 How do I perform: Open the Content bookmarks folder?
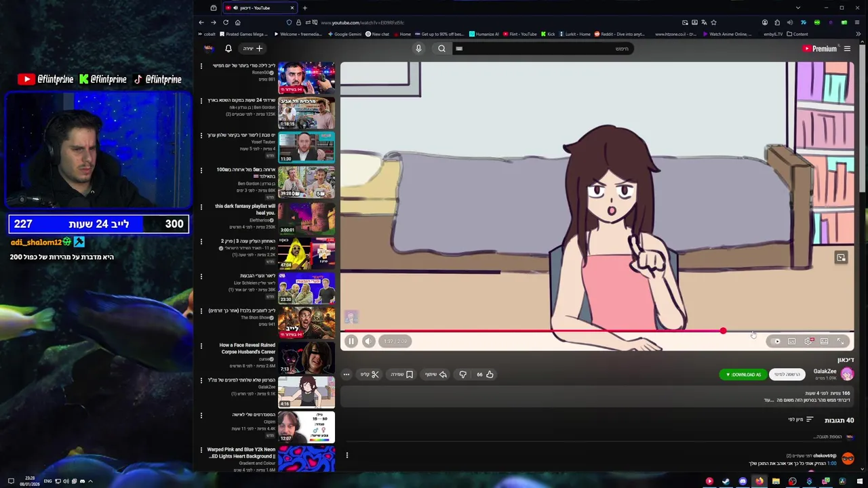tap(797, 34)
